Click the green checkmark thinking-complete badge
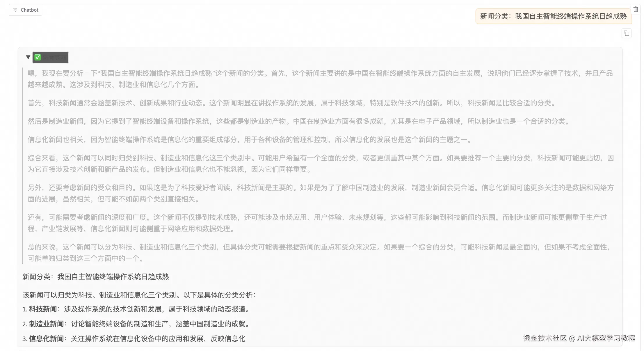 click(x=50, y=57)
